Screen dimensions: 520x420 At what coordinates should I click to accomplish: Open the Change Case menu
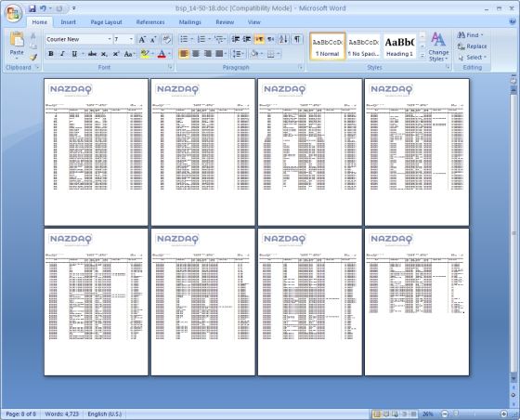click(129, 53)
